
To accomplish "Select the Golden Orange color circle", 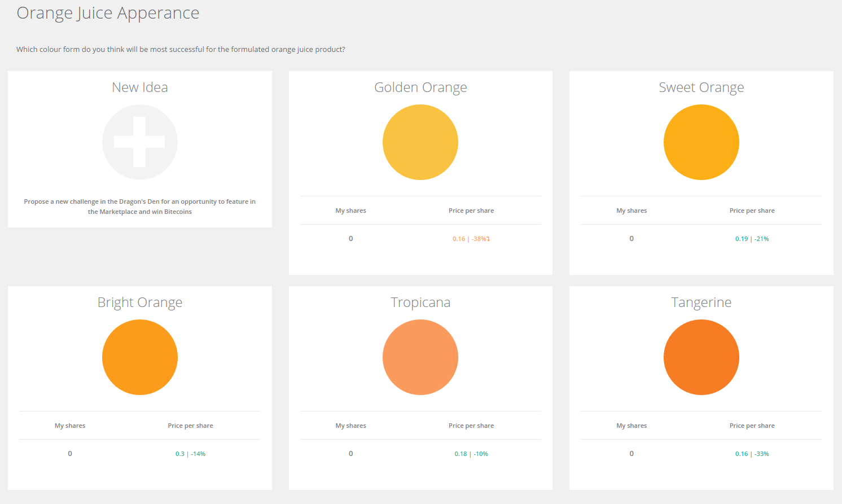I will pos(420,142).
